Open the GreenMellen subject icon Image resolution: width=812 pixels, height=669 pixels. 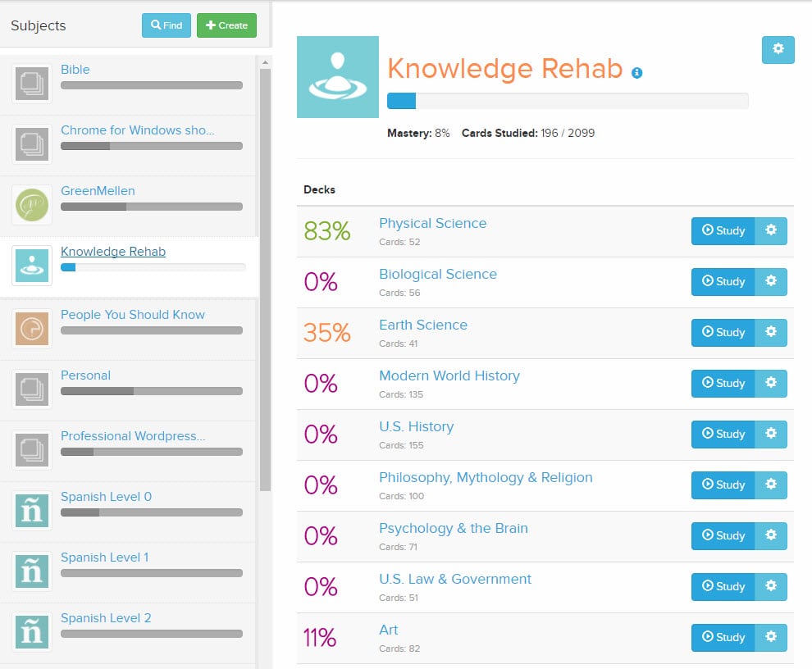[x=32, y=204]
